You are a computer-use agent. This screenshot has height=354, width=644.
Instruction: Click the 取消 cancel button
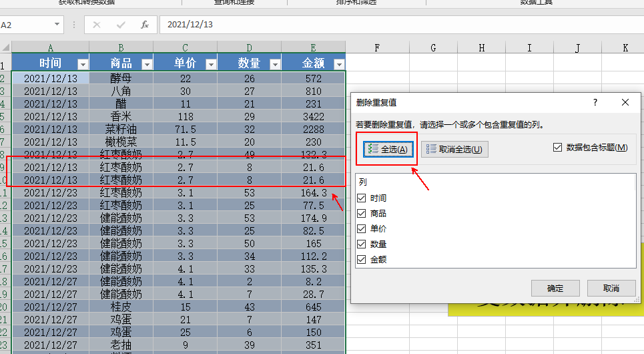pos(611,289)
